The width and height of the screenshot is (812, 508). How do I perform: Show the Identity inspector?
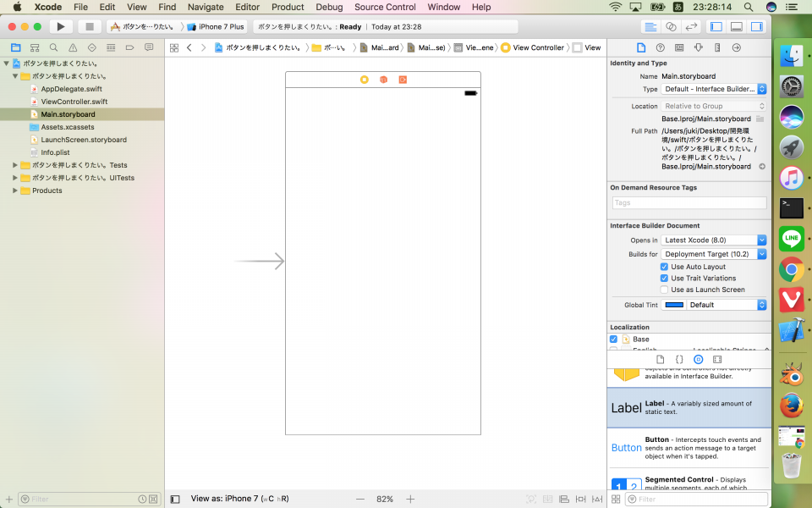(679, 47)
